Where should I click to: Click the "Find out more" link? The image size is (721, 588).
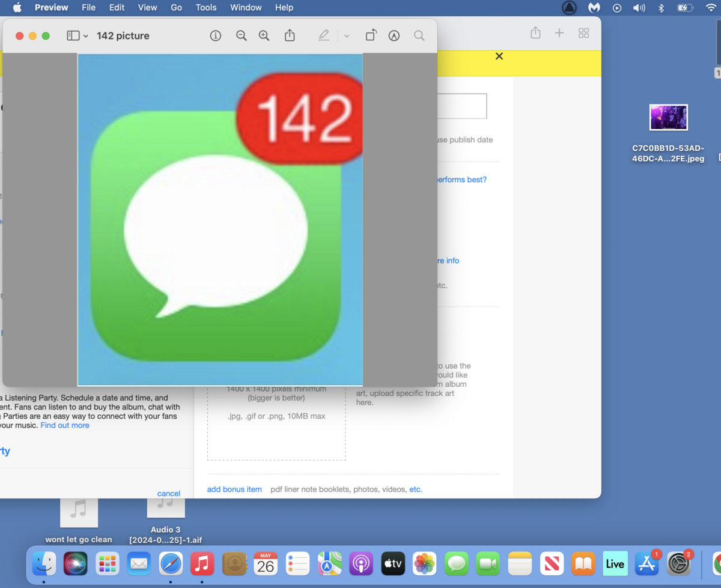(x=65, y=425)
